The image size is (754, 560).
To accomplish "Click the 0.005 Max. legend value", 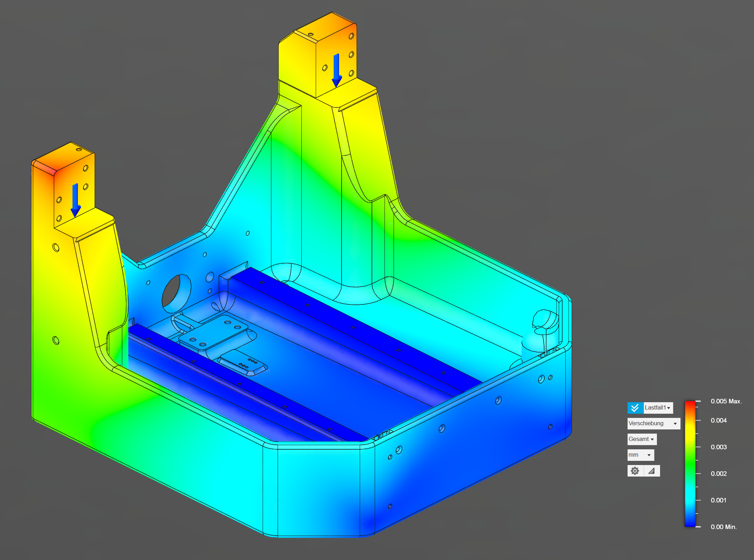I will [726, 401].
